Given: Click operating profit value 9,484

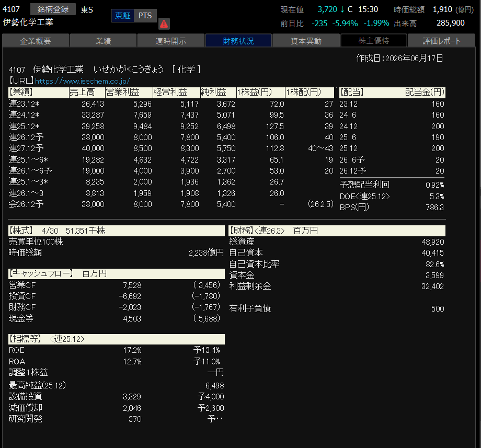Looking at the screenshot, I should (142, 127).
